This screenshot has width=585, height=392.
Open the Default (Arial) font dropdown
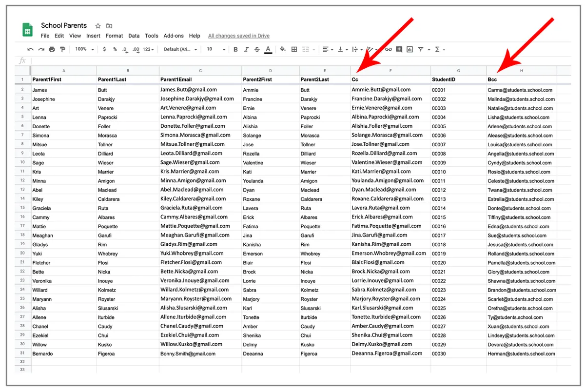pos(180,49)
